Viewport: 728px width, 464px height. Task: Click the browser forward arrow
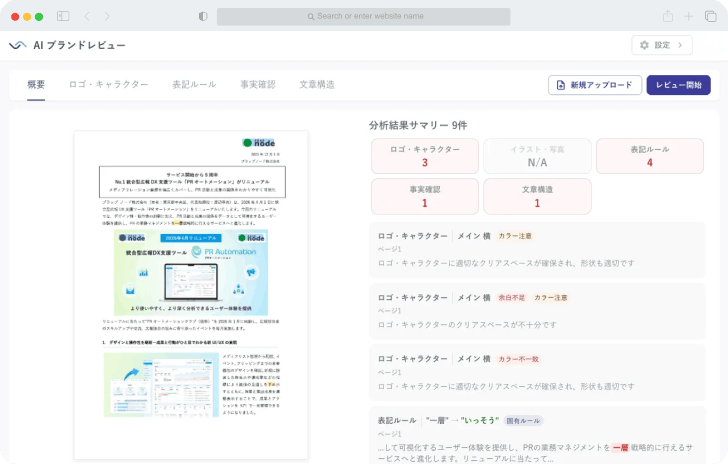point(110,16)
